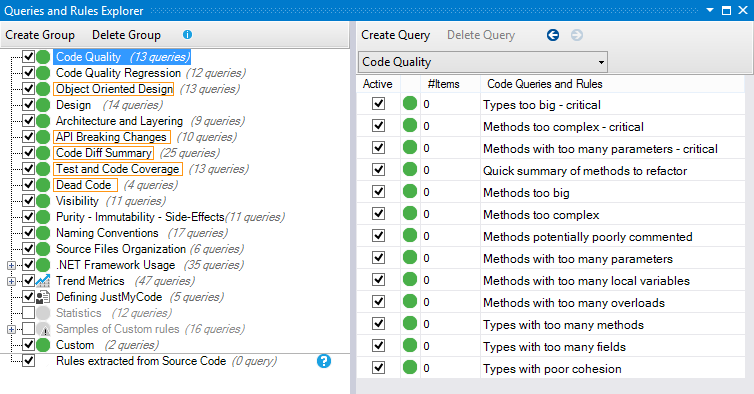Click the info icon beside Delete Group
The width and height of the screenshot is (754, 394).
coord(188,35)
